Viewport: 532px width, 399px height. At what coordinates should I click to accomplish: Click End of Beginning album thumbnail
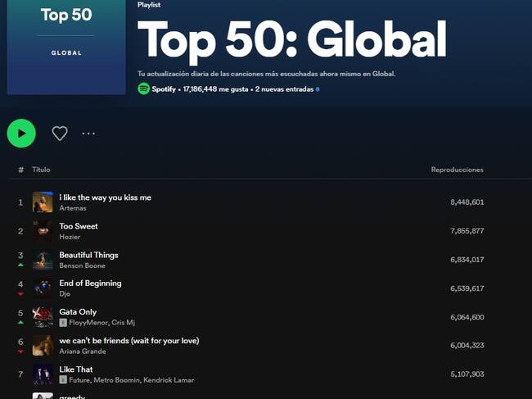click(43, 288)
